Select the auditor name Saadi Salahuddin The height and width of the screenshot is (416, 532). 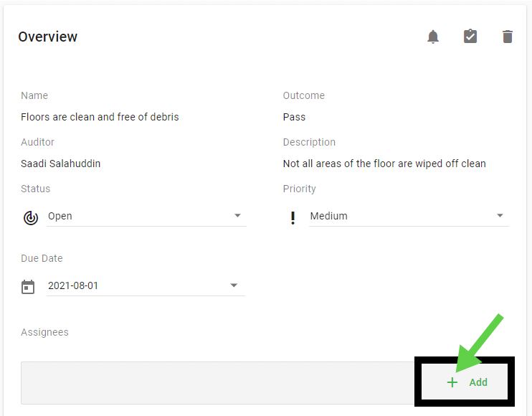click(61, 164)
